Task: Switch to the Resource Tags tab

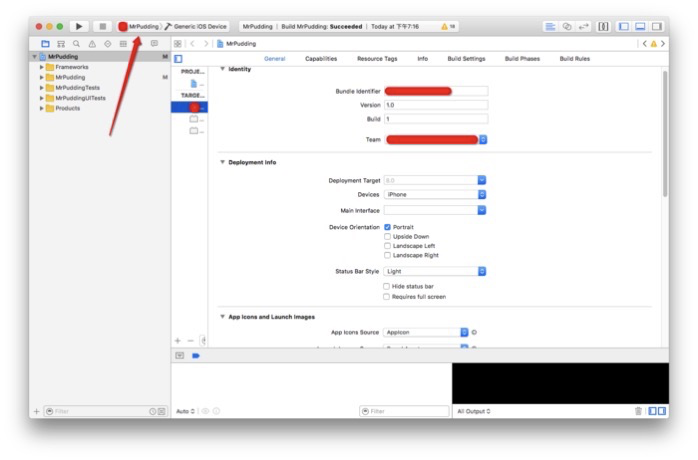Action: coord(377,59)
